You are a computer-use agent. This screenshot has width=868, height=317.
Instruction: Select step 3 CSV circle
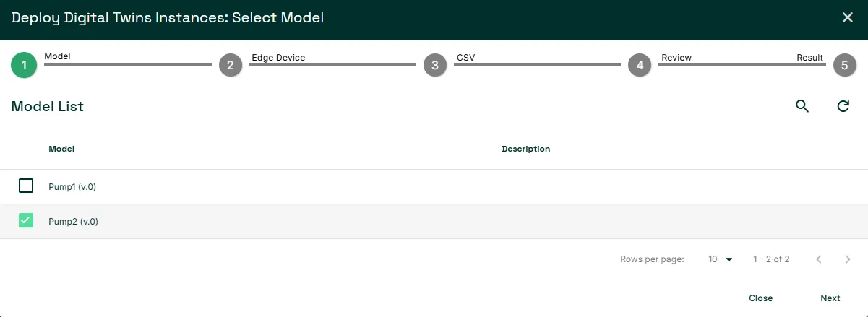pos(434,65)
